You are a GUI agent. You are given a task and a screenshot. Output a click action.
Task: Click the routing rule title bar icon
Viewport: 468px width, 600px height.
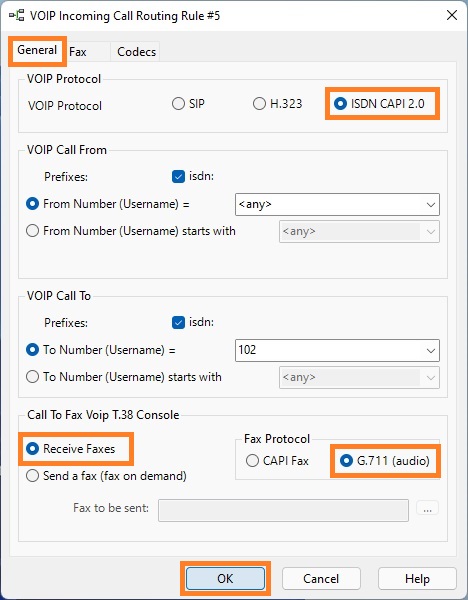[x=17, y=16]
